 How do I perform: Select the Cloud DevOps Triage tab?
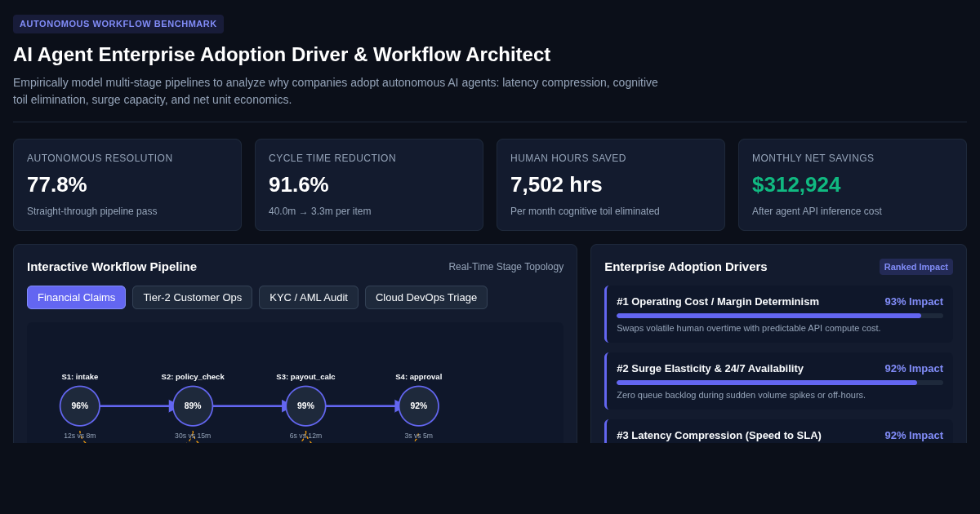(x=426, y=297)
